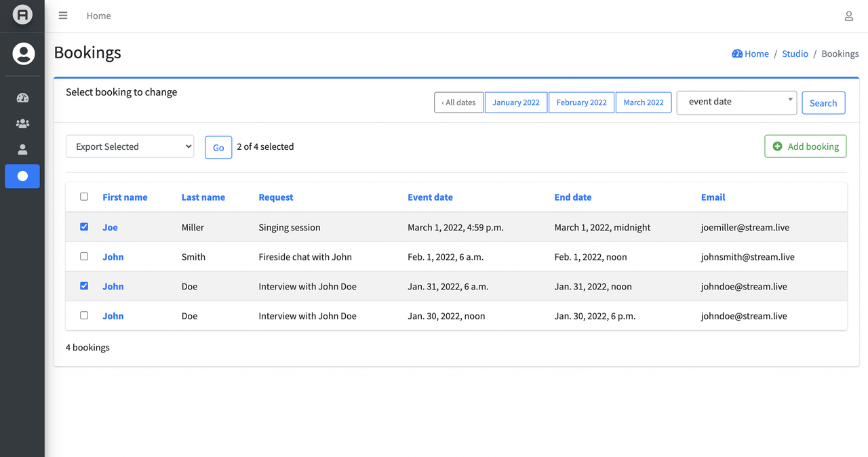Click the Add booking button

coord(805,146)
